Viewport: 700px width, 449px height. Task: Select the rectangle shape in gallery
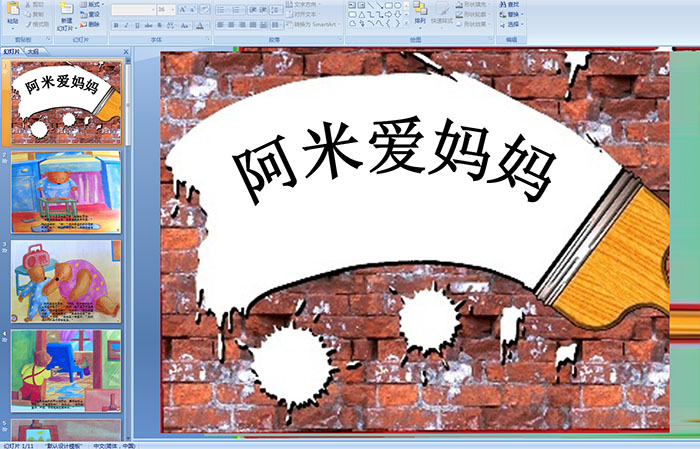tap(388, 6)
